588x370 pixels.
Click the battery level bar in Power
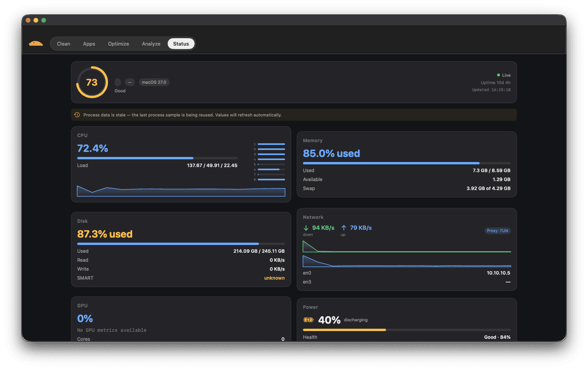coord(407,330)
